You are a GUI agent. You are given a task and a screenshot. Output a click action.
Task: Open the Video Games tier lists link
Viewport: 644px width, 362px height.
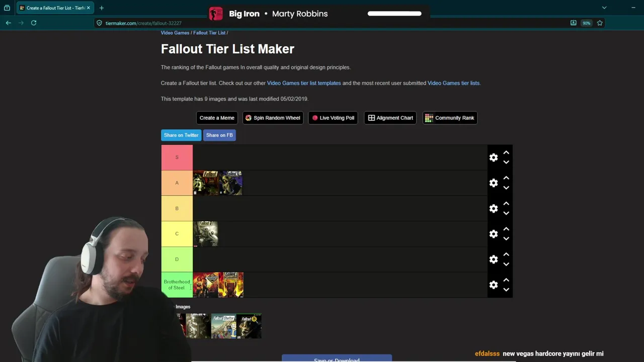pos(453,83)
